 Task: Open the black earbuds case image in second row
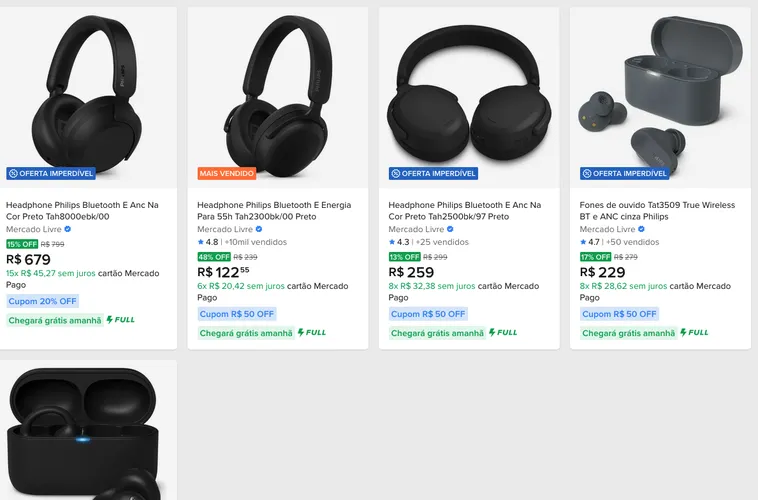point(88,430)
